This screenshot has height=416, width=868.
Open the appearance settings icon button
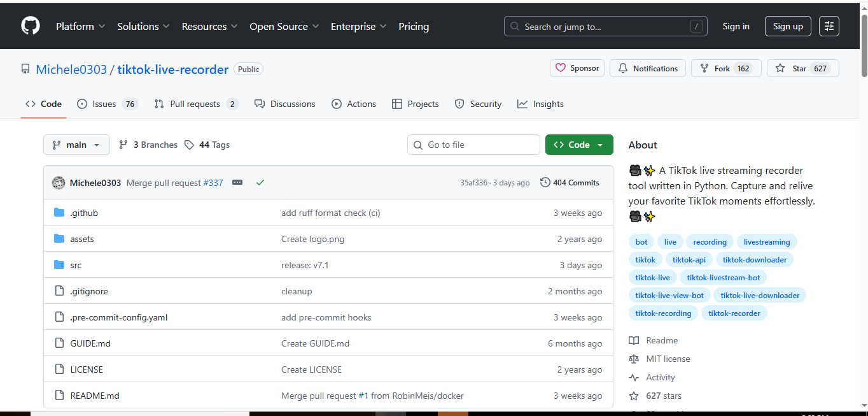[829, 26]
